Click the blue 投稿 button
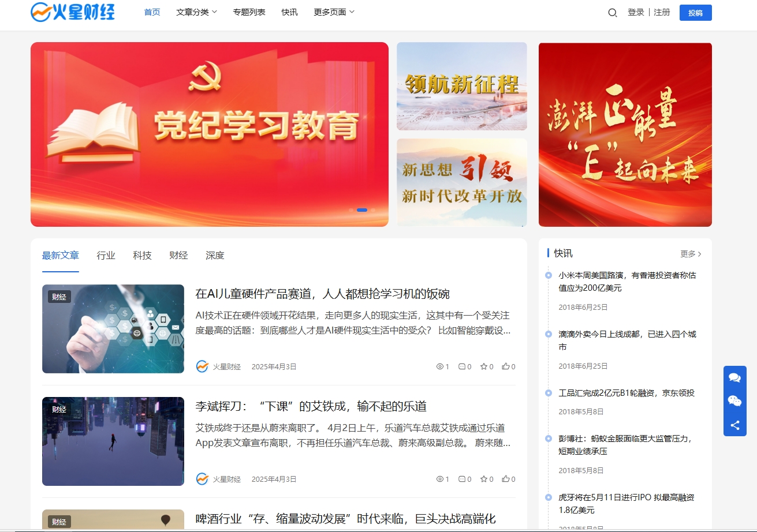 point(696,13)
